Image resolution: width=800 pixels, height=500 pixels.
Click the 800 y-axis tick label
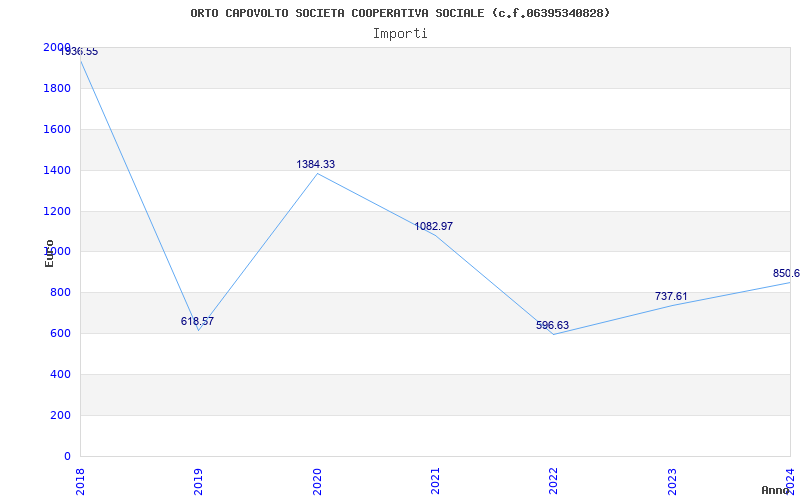[61, 293]
